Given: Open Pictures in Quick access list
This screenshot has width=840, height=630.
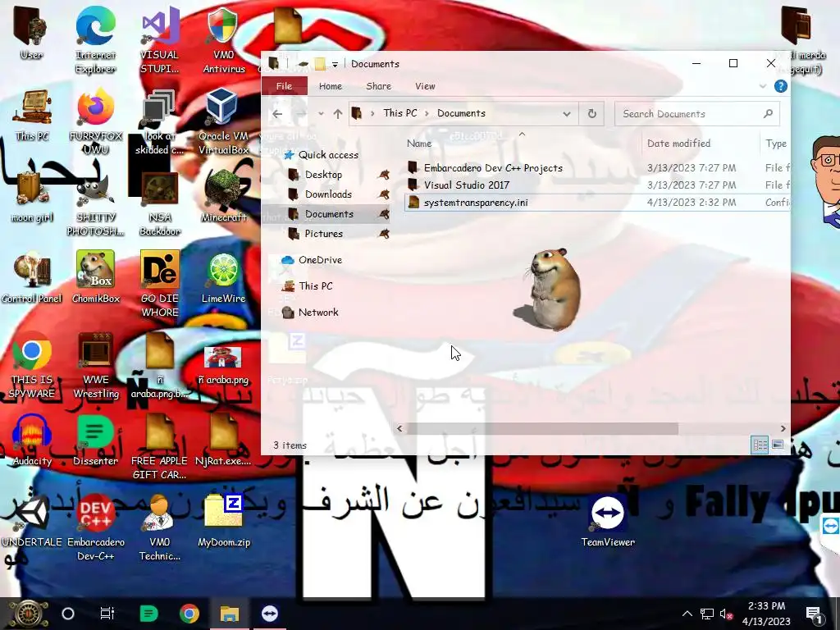Looking at the screenshot, I should click(x=323, y=234).
